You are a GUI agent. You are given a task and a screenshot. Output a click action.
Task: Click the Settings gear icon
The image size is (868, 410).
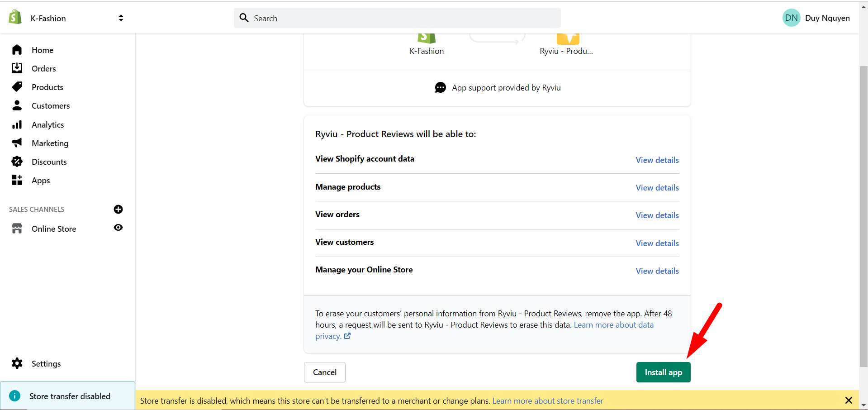pyautogui.click(x=17, y=363)
